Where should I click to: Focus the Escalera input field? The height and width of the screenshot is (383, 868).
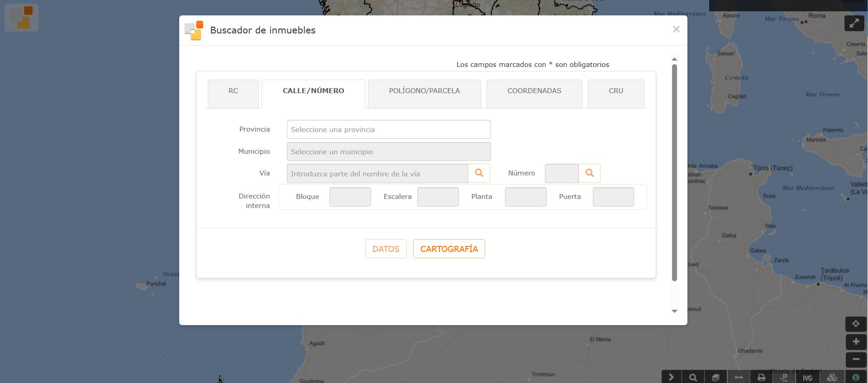tap(438, 197)
